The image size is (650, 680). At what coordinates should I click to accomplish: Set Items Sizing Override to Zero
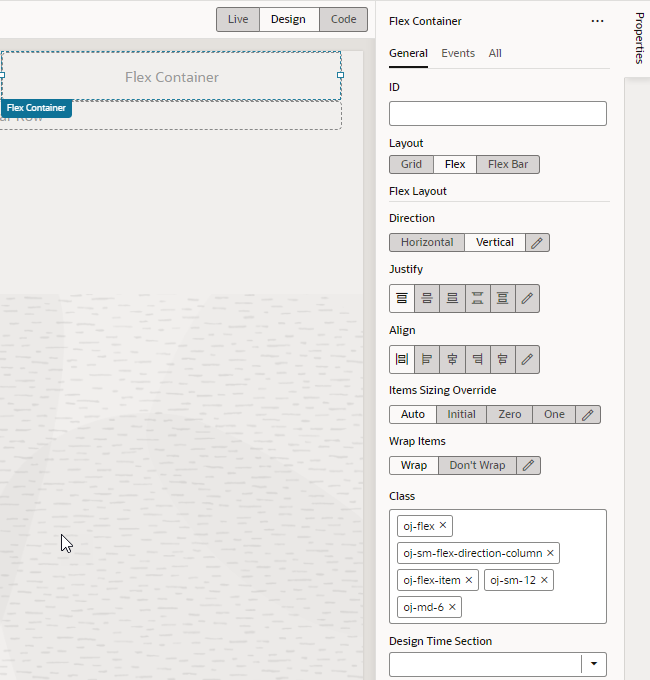pyautogui.click(x=510, y=415)
